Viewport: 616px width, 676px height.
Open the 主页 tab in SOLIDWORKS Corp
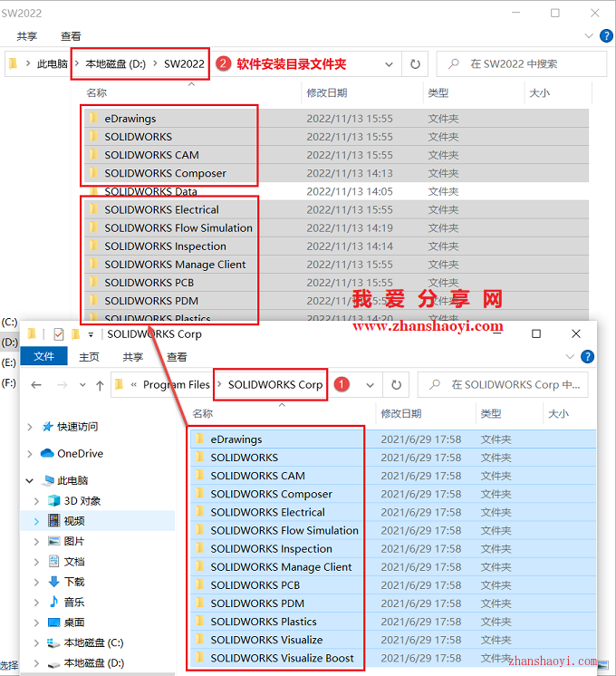click(89, 357)
